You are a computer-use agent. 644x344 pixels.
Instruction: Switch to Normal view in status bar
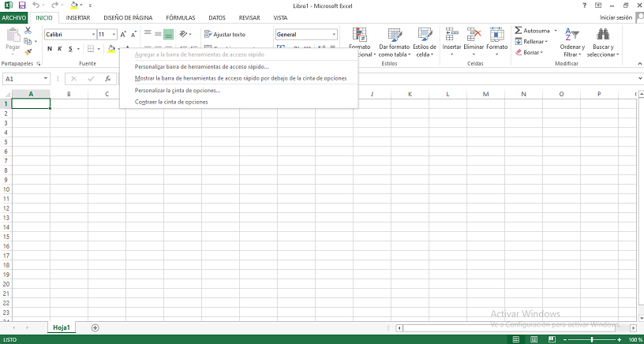click(516, 339)
